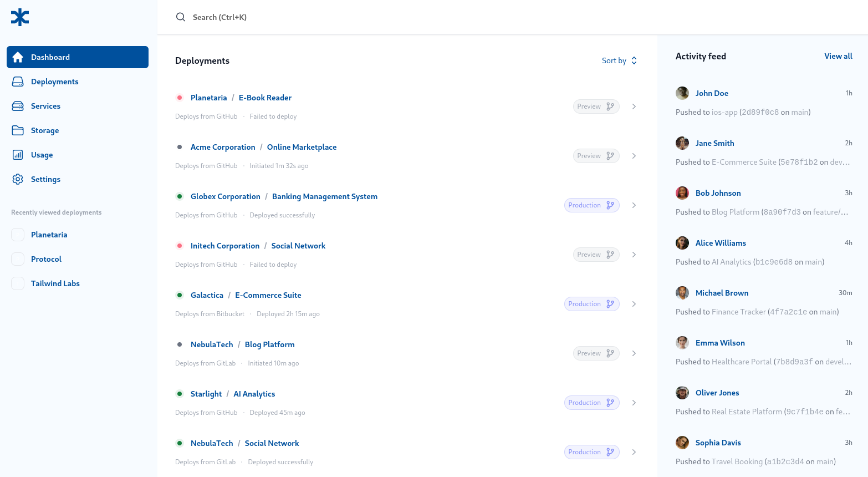Click the Dashboard home icon
Image resolution: width=868 pixels, height=477 pixels.
click(18, 57)
